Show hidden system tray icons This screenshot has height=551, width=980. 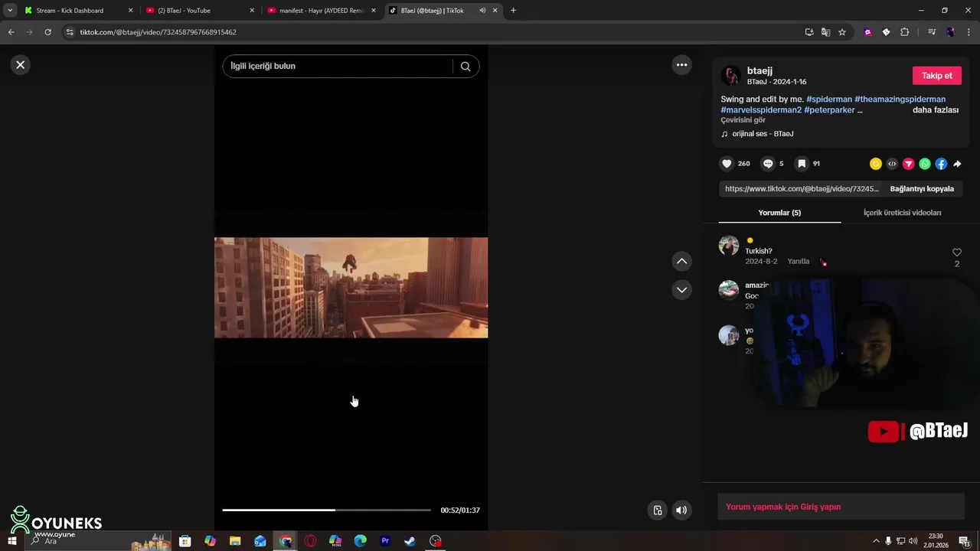point(876,541)
